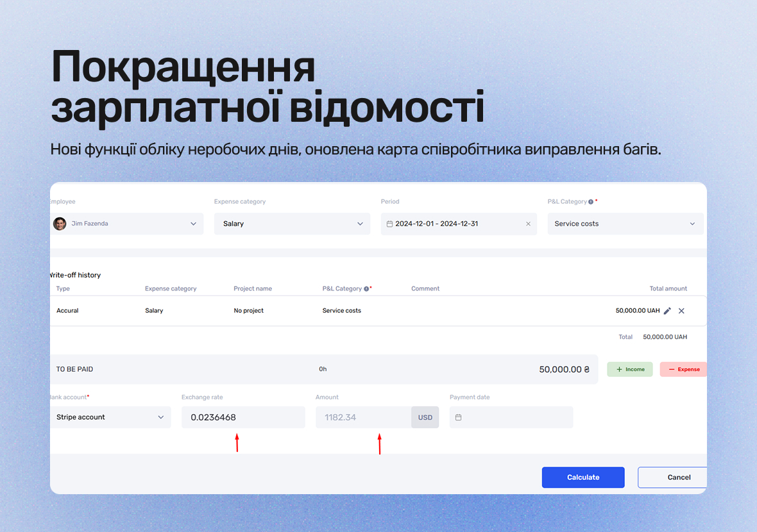Click the chevron arrow in the Stripe account dropdown

(x=161, y=417)
